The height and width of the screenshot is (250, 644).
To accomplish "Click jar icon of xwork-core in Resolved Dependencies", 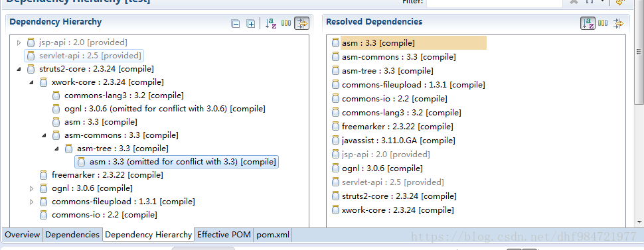I will (x=335, y=210).
